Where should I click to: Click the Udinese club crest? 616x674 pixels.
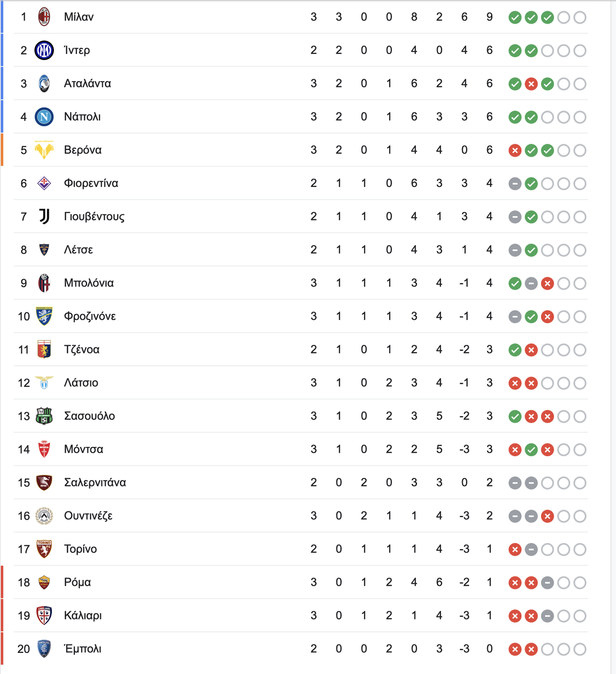click(44, 516)
